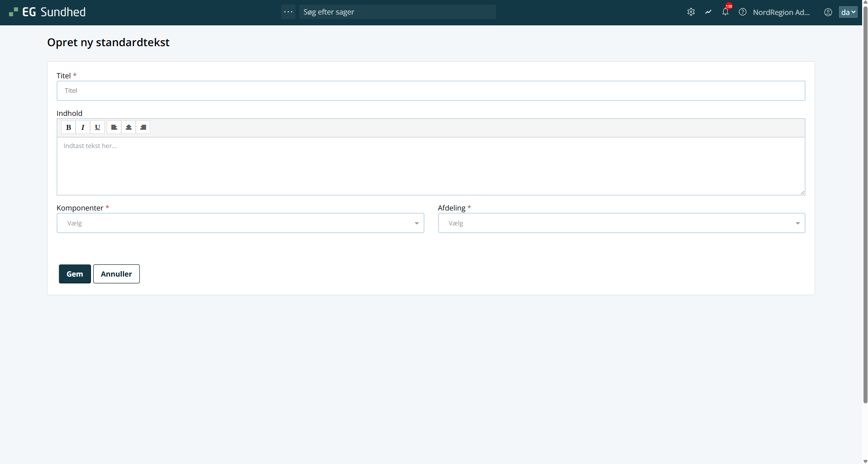This screenshot has height=464, width=868.
Task: Expand the Afdeling dropdown
Action: coord(621,223)
